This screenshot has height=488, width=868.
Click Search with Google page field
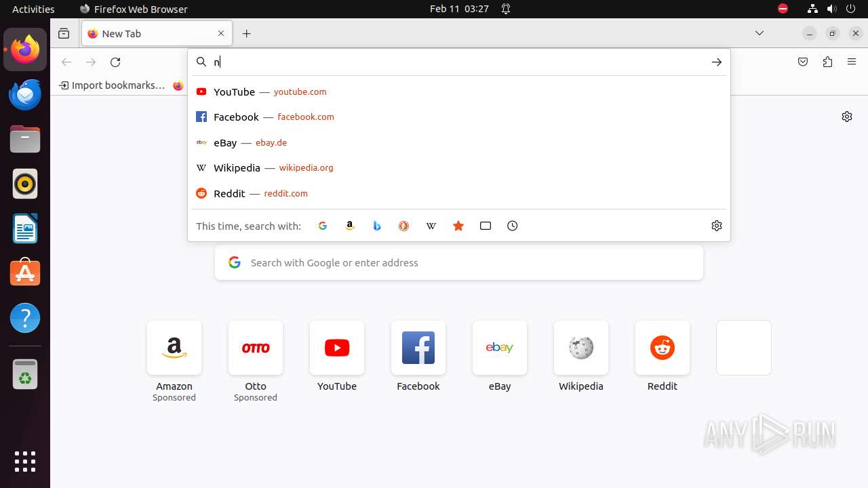[x=459, y=263]
